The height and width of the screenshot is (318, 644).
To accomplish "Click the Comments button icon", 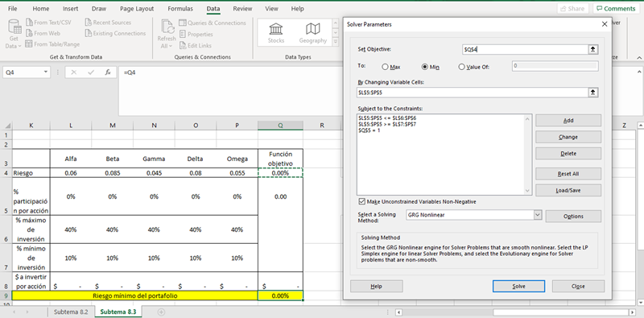I will click(x=600, y=9).
